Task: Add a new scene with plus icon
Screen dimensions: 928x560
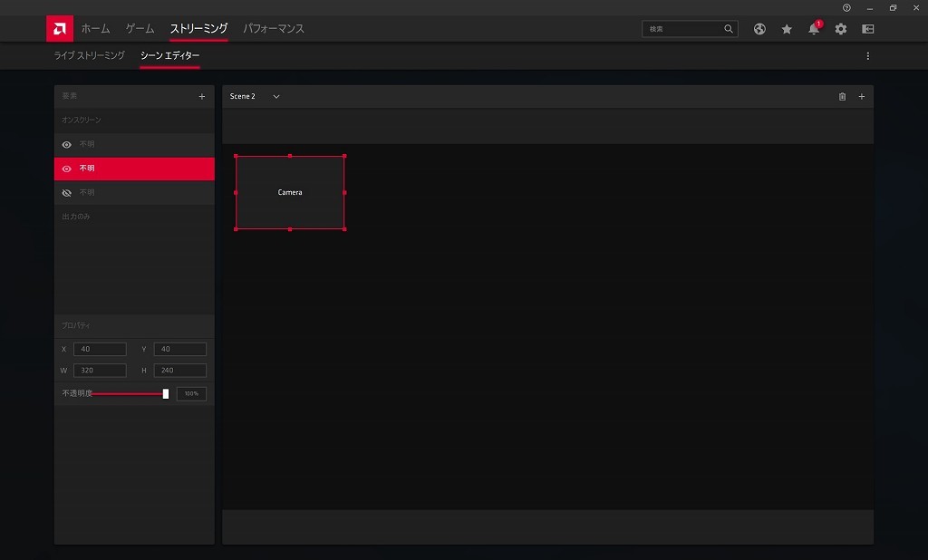Action: [862, 96]
